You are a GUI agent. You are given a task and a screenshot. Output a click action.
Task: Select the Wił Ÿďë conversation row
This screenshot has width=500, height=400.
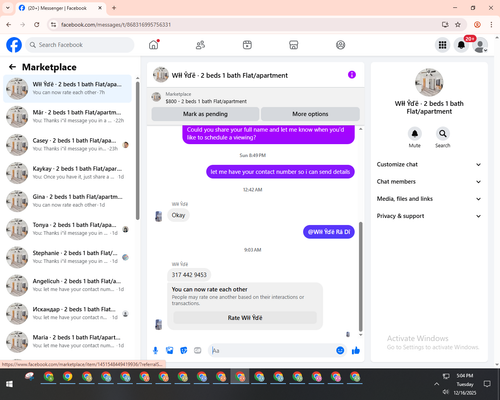(x=68, y=88)
